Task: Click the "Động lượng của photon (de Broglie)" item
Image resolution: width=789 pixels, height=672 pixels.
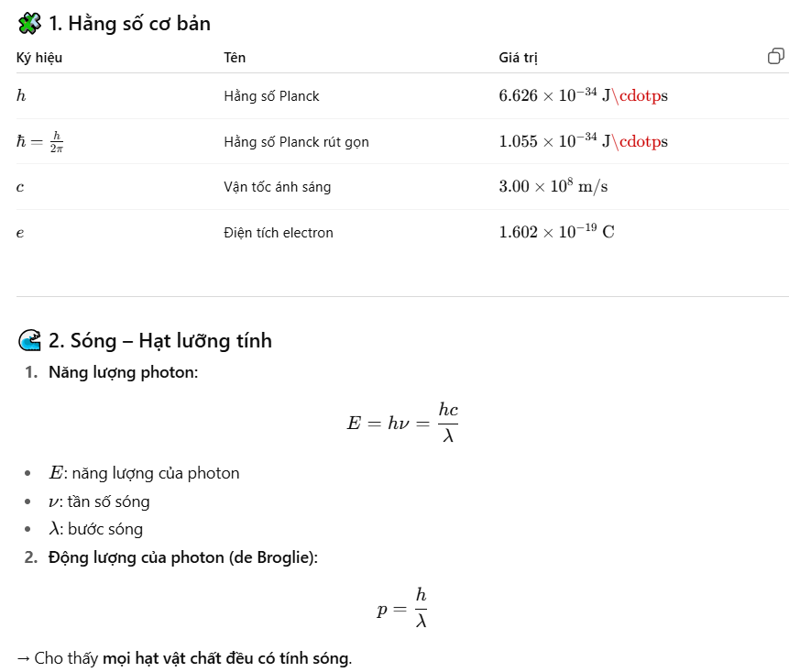Action: click(x=182, y=556)
